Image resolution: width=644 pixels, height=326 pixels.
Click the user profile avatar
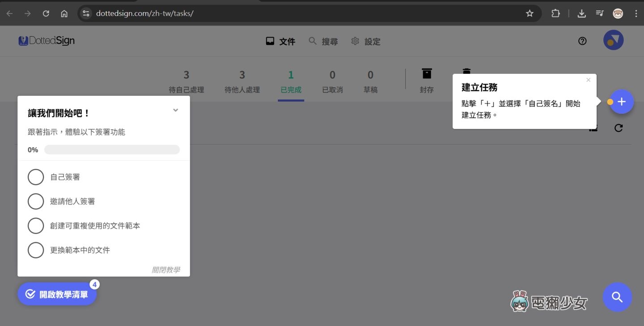[x=613, y=41]
